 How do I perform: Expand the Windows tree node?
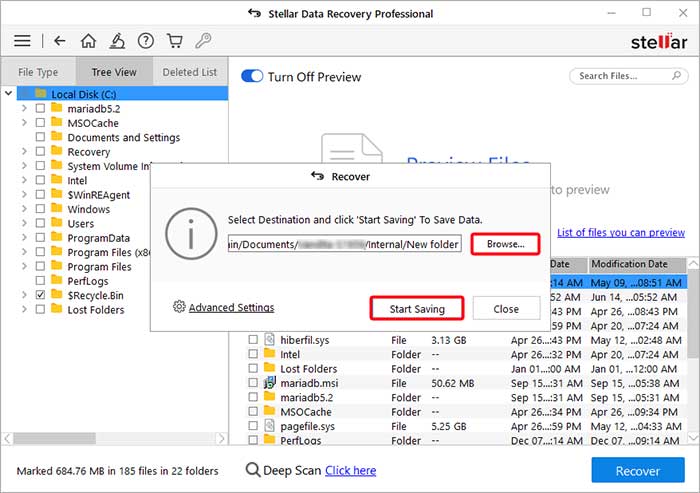click(x=24, y=209)
